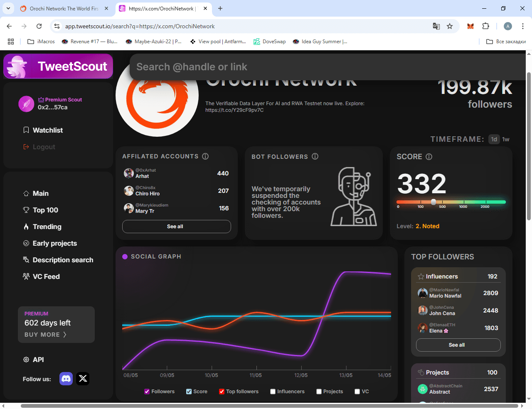The image size is (532, 409).
Task: Click the Description search icon
Action: (x=26, y=260)
